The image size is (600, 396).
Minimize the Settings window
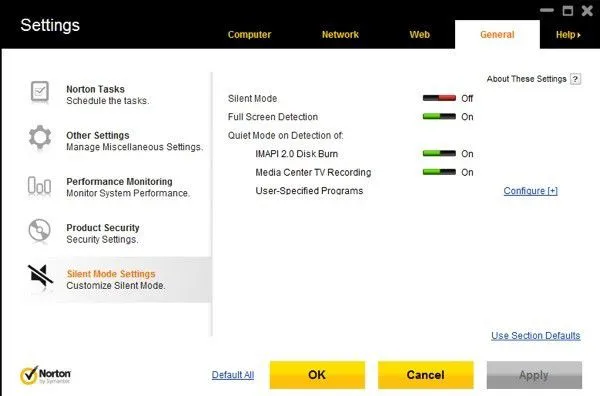click(547, 10)
